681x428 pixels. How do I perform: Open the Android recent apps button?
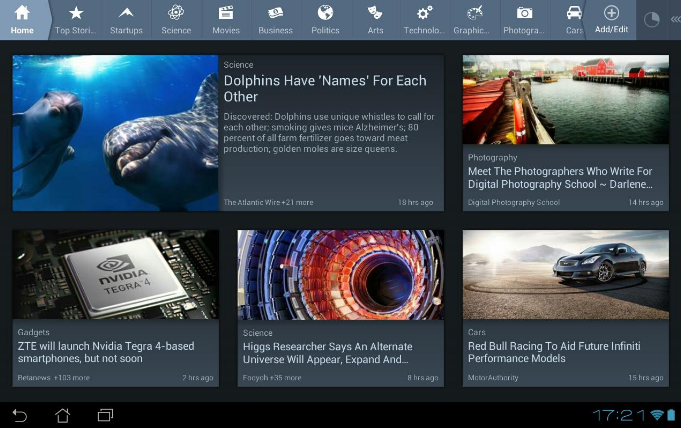tap(106, 415)
